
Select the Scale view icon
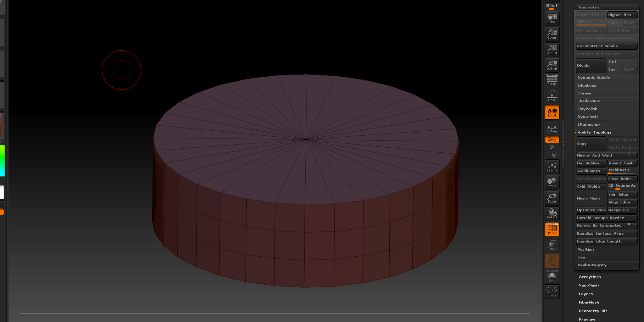coord(552,198)
